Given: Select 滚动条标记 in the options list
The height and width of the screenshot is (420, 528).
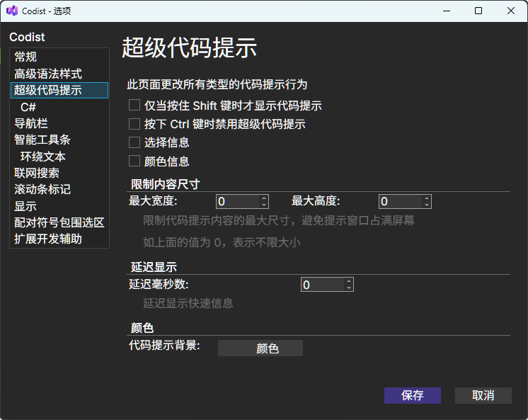Looking at the screenshot, I should pos(42,189).
